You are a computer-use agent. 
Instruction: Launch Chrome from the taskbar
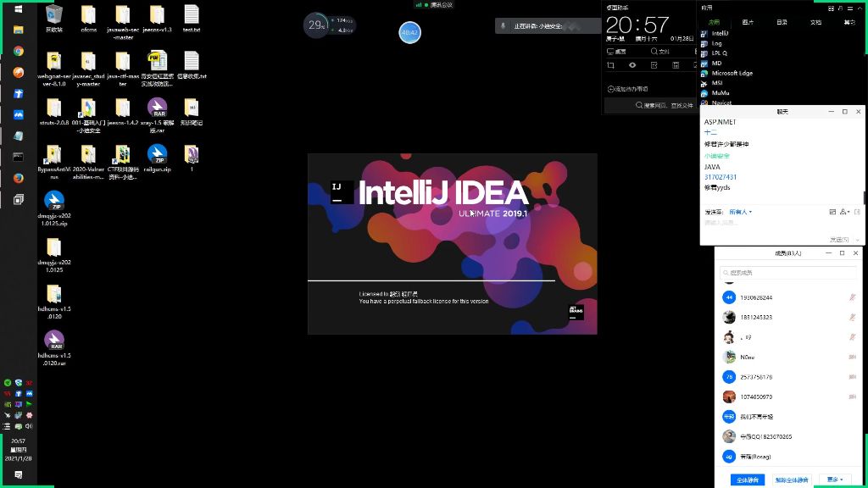[19, 51]
